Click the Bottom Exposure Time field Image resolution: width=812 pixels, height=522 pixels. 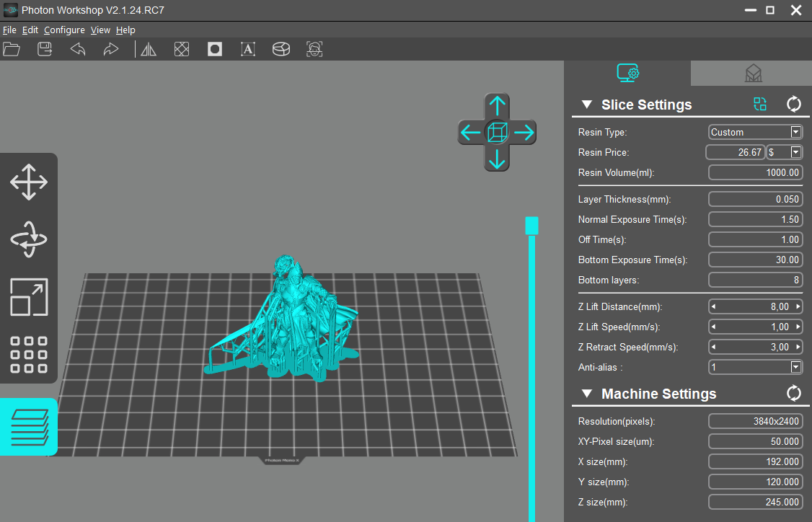coord(755,260)
